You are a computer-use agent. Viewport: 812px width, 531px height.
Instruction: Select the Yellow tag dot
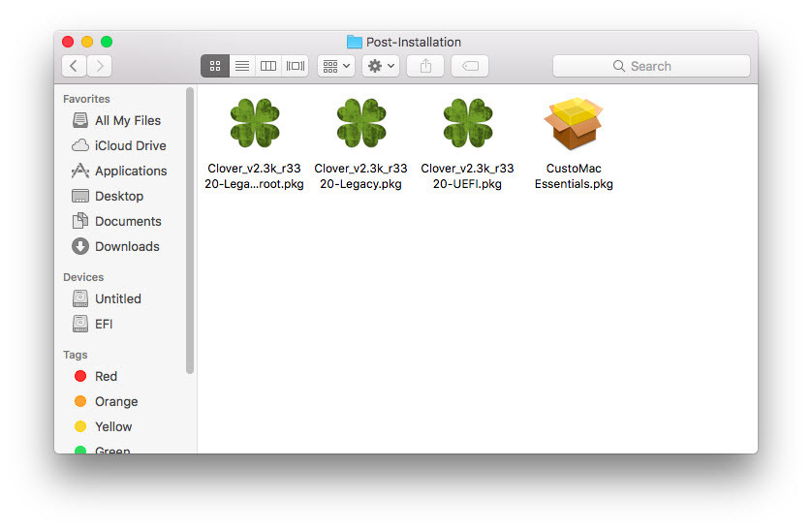pyautogui.click(x=80, y=426)
